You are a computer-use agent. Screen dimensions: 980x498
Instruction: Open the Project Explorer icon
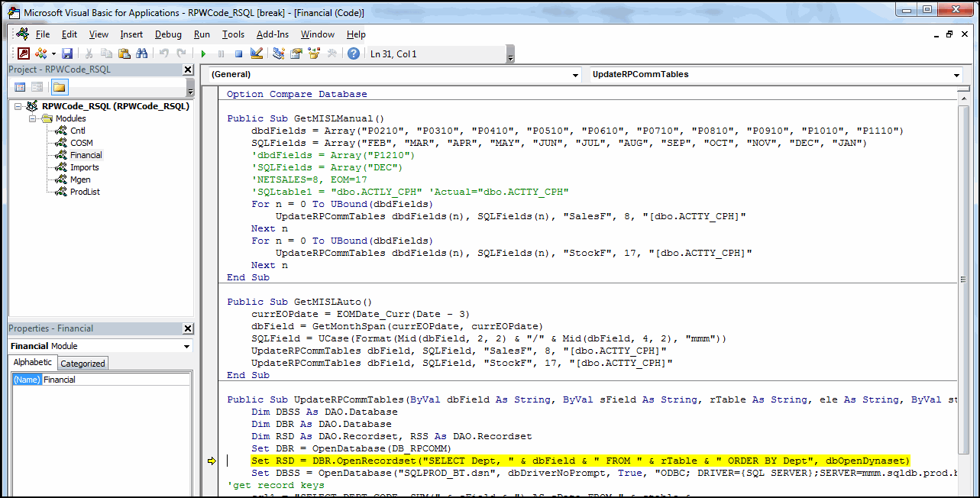pyautogui.click(x=279, y=53)
